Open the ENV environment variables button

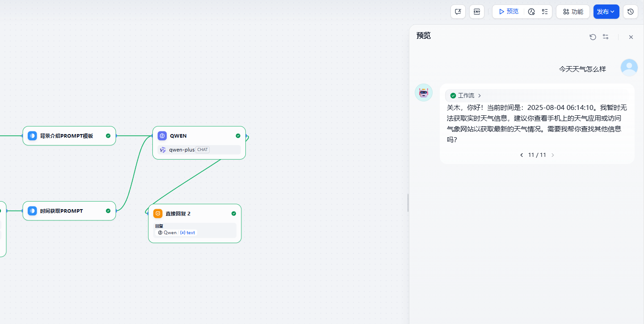point(477,12)
